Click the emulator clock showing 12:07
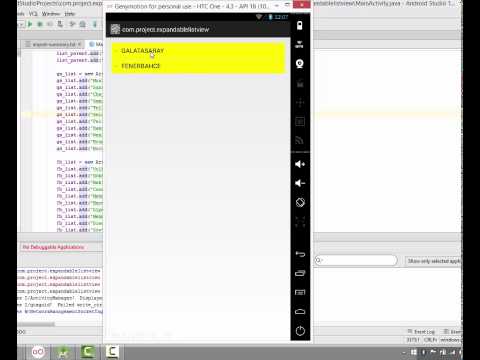 pyautogui.click(x=281, y=17)
